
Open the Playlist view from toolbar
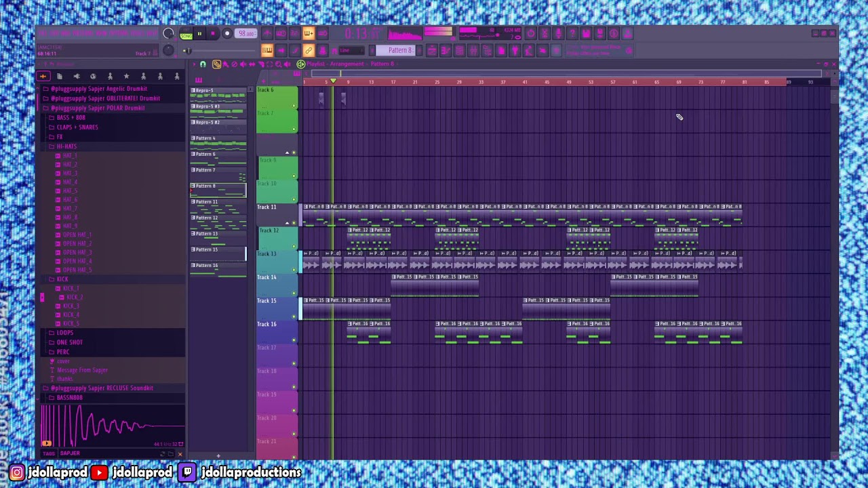(432, 51)
